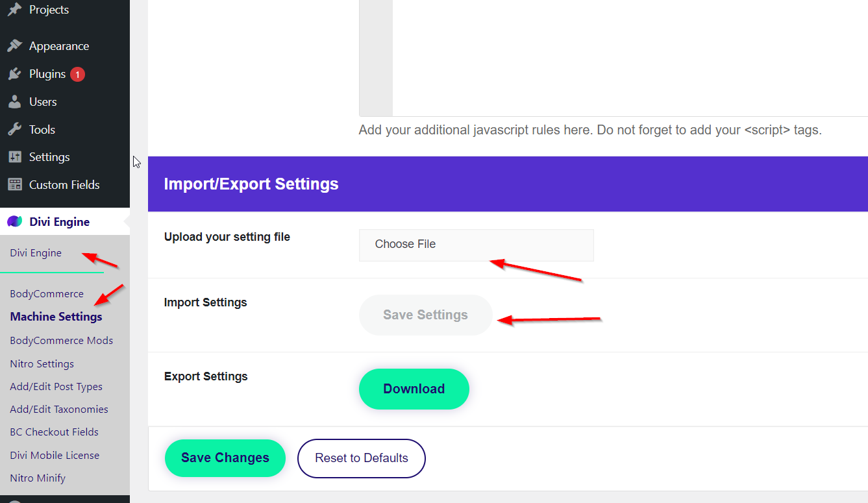Click the Custom Fields grid icon
Viewport: 868px width, 503px height.
click(14, 185)
